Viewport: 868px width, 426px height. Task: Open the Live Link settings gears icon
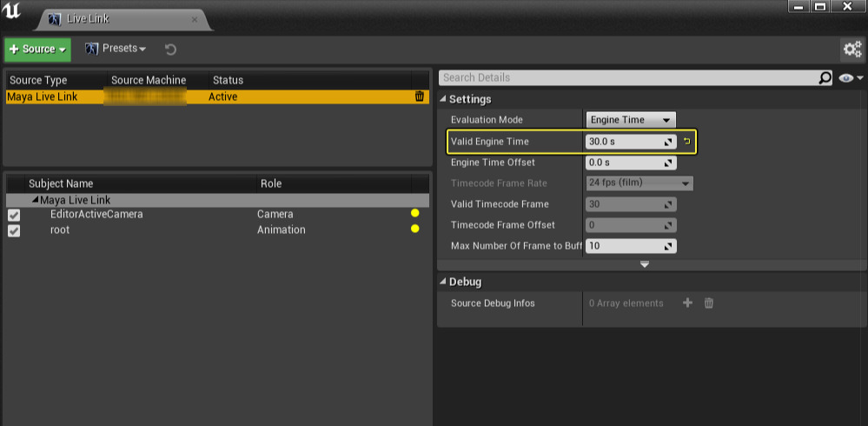(852, 50)
